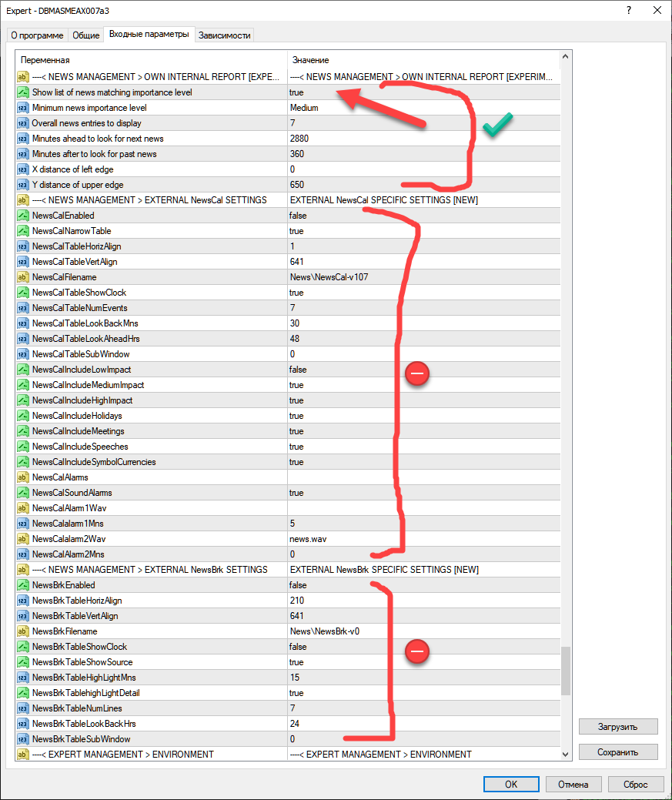Click the bool icon beside NewsCalIncludeHolidays

(22, 416)
